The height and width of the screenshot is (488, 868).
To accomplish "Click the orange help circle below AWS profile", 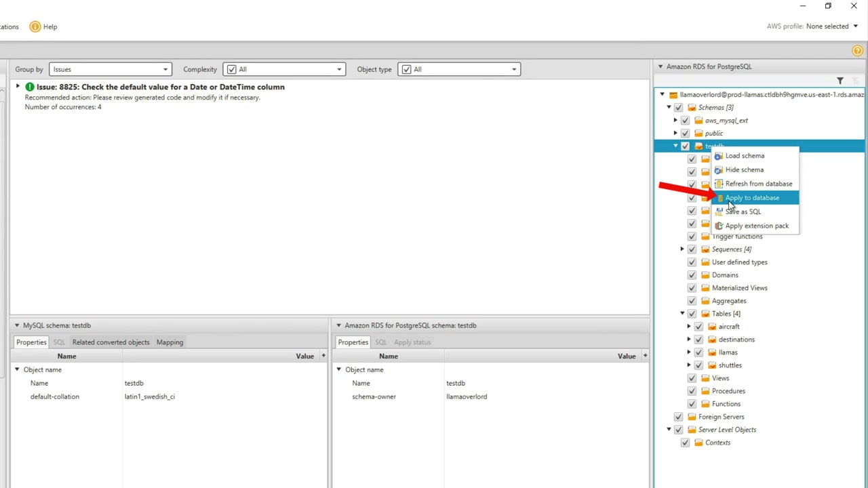I will [858, 51].
